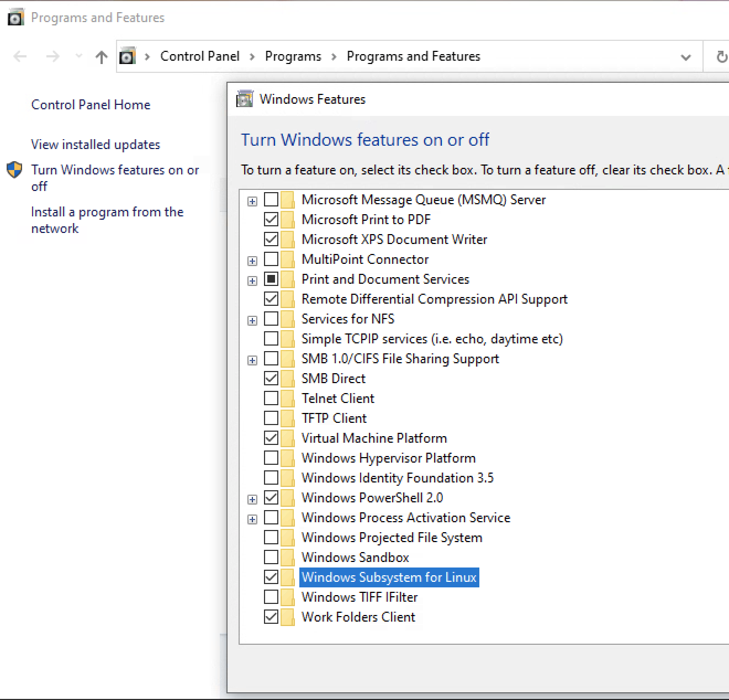Screen dimensions: 729x700
Task: Click folder icon of Windows Identity Foundation 3.5
Action: (x=288, y=478)
